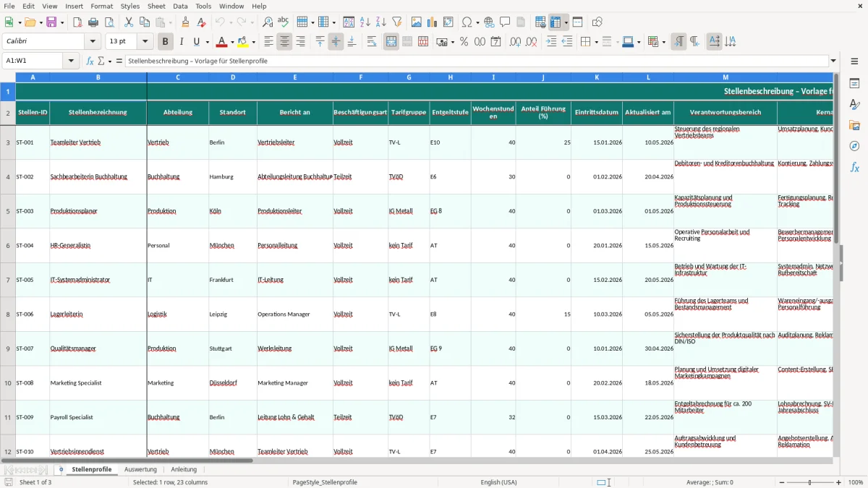
Task: Click Sort Descending icon
Action: tap(381, 22)
